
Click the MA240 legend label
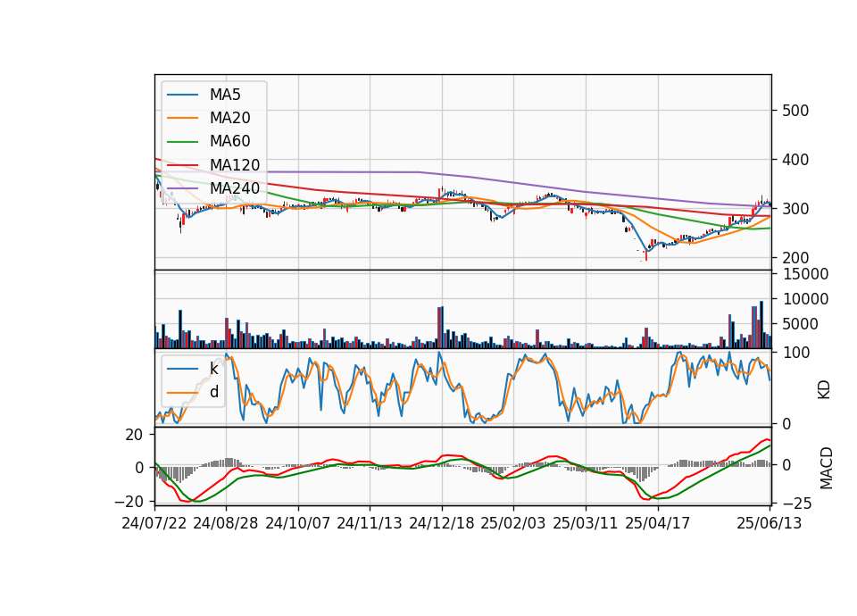[235, 188]
